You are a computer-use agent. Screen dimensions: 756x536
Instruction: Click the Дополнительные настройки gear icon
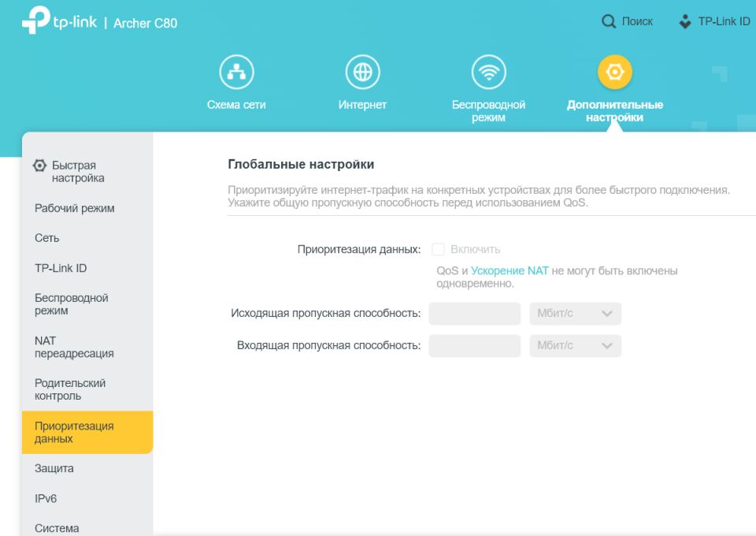[615, 73]
